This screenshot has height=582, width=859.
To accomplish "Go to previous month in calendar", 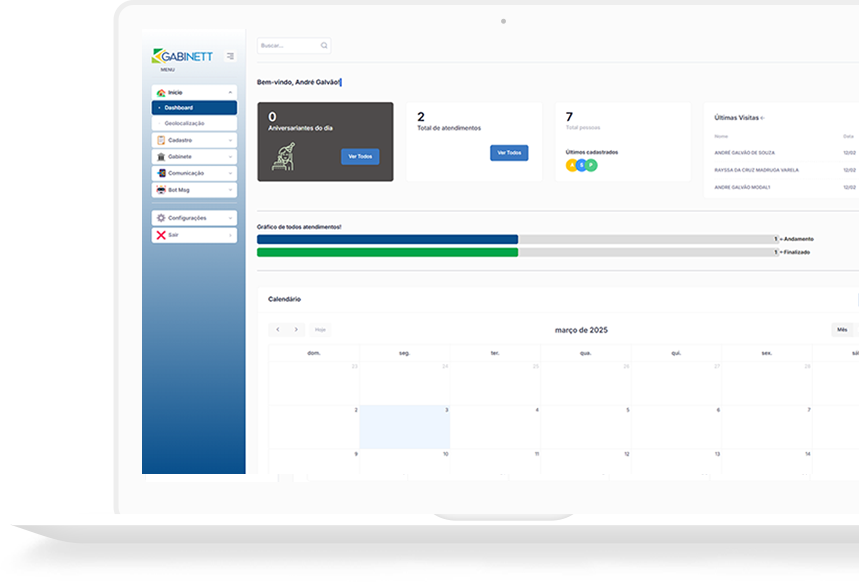I will point(278,330).
